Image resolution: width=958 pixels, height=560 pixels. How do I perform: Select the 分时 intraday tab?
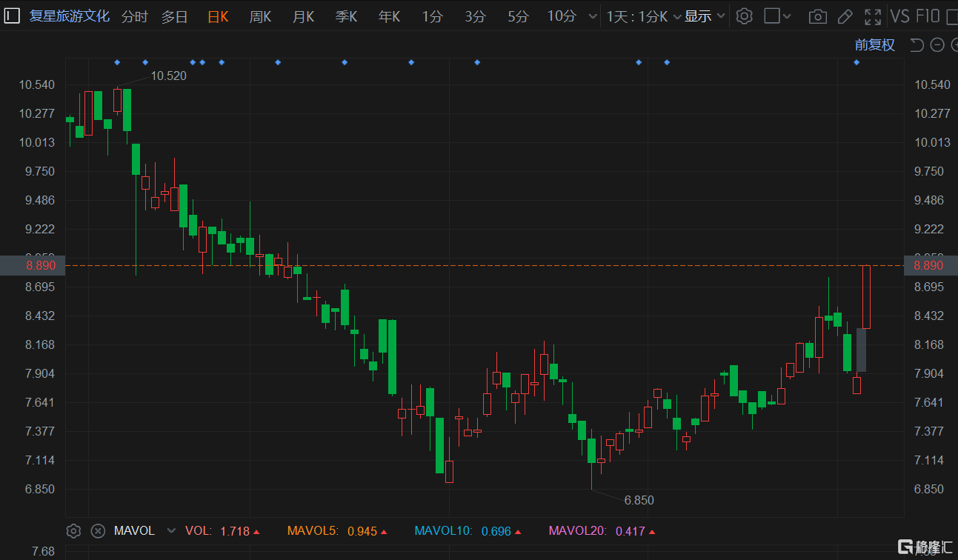134,16
